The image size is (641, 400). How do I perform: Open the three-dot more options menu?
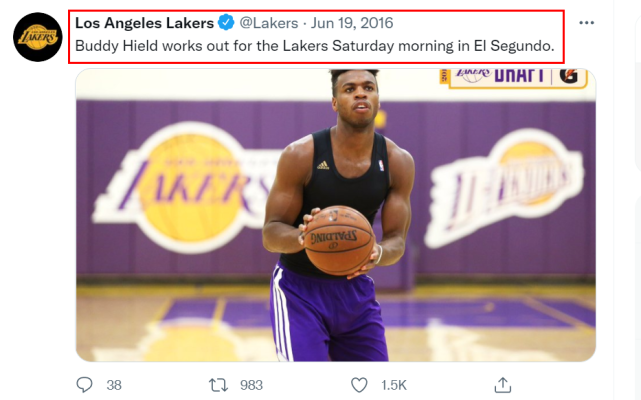[x=587, y=23]
